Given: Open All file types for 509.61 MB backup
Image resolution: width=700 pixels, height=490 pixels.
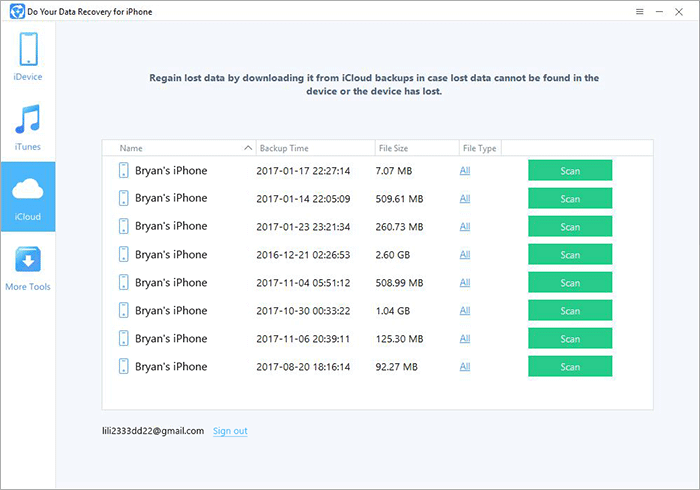Looking at the screenshot, I should click(465, 199).
